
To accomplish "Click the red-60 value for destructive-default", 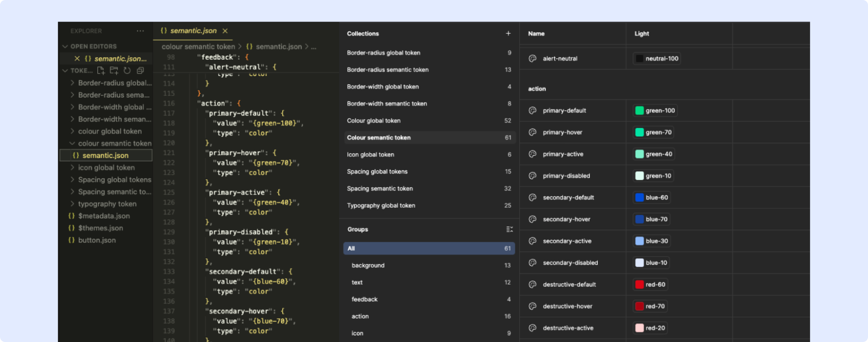I will (655, 285).
